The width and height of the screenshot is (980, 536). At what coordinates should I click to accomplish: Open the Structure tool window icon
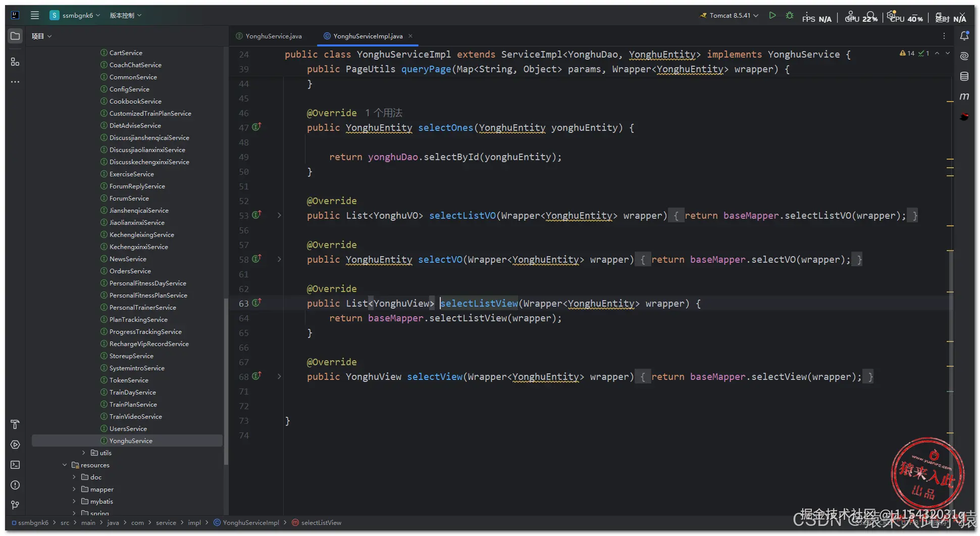click(x=15, y=62)
